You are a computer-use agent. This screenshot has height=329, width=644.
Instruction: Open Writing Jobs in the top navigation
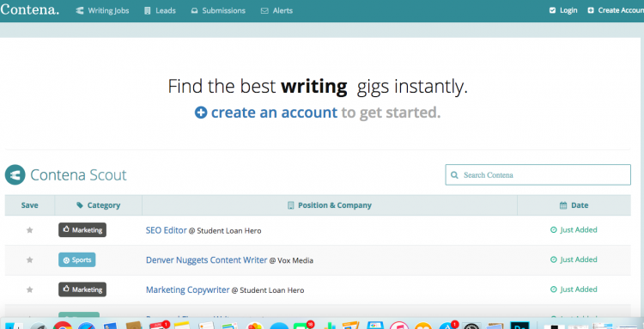tap(103, 10)
